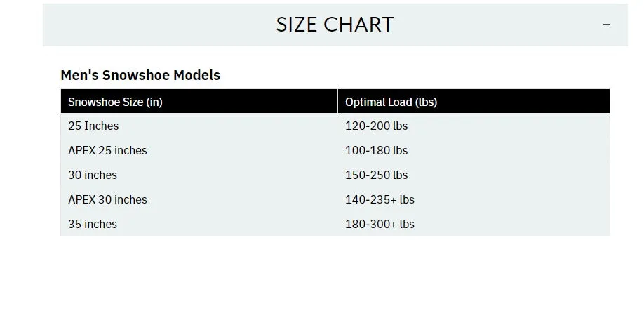Click the word "SIZE" in the section header
Screen dimensions: 644x313
tap(296, 25)
